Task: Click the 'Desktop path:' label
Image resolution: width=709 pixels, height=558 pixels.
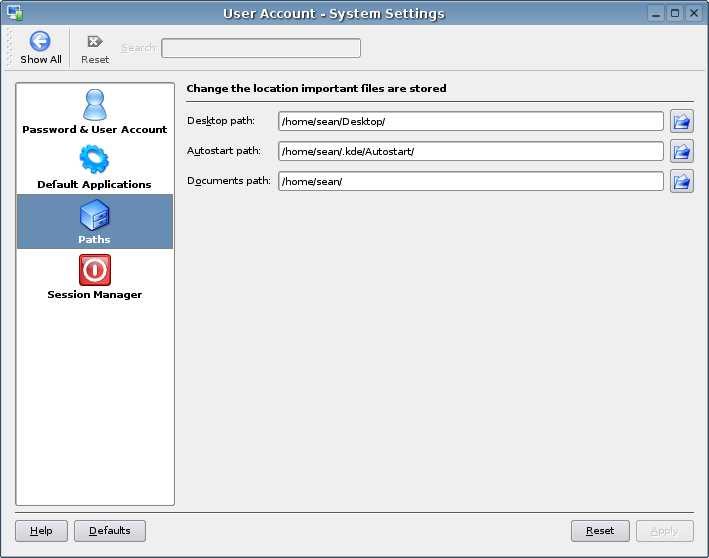Action: tap(221, 121)
